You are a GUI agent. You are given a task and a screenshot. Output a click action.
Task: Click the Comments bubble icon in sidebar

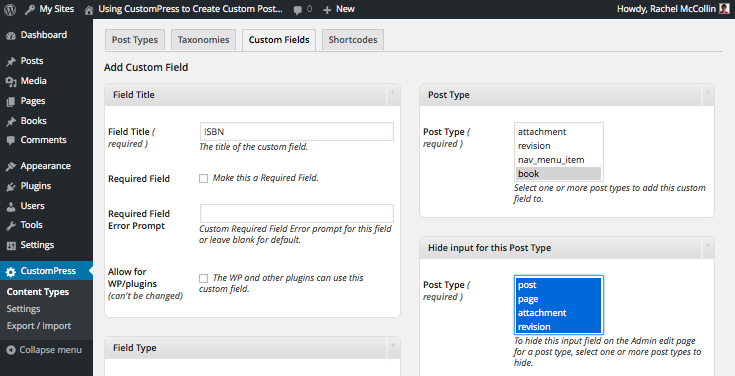point(11,140)
